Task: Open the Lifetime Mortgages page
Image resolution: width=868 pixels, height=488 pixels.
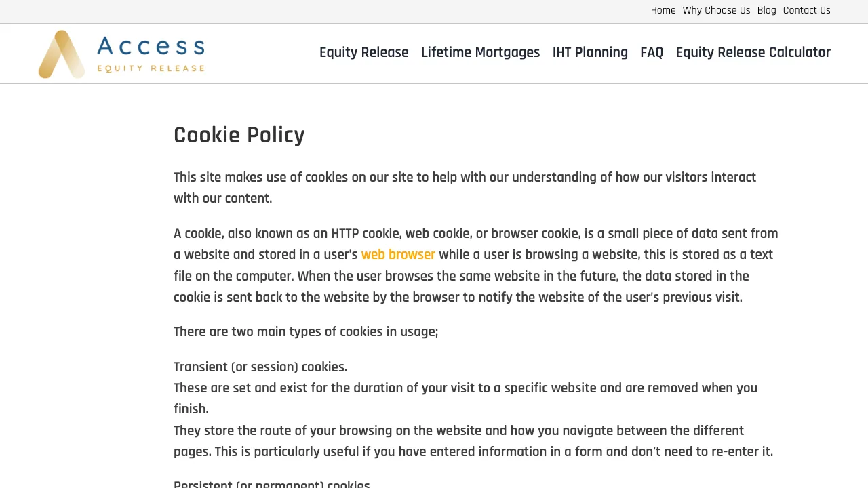Action: click(480, 52)
